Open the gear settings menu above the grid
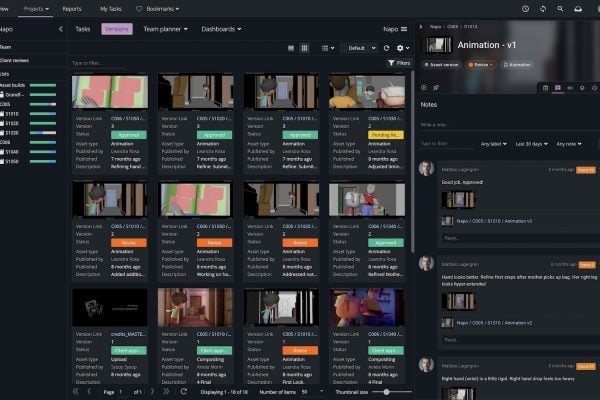Viewport: 600px width, 400px height. [x=401, y=47]
